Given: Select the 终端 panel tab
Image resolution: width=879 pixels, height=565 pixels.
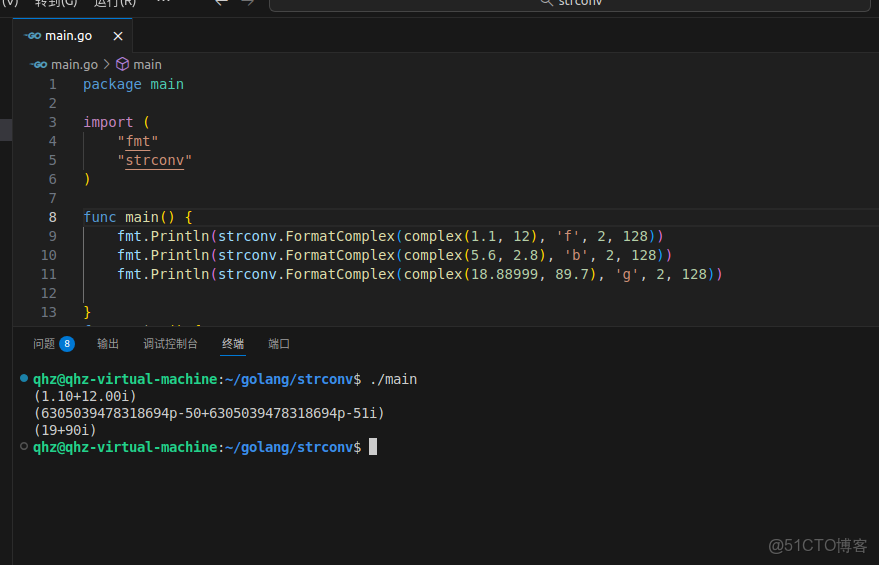Looking at the screenshot, I should [233, 344].
